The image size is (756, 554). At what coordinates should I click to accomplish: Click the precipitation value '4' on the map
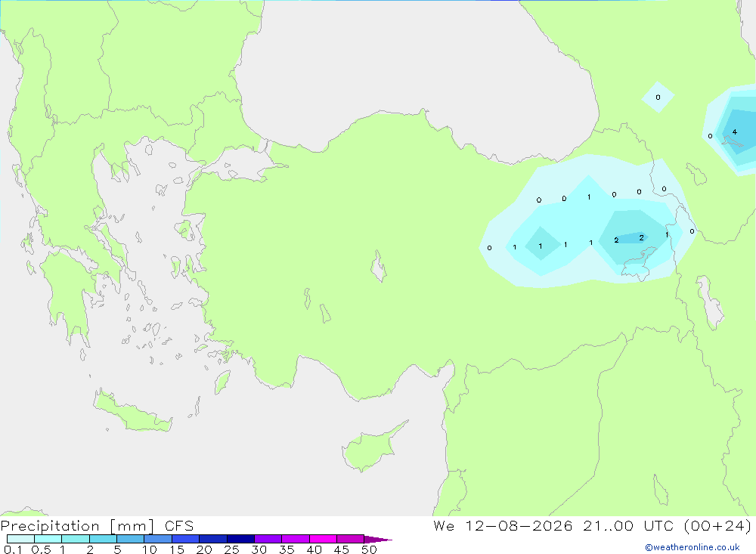pos(734,132)
